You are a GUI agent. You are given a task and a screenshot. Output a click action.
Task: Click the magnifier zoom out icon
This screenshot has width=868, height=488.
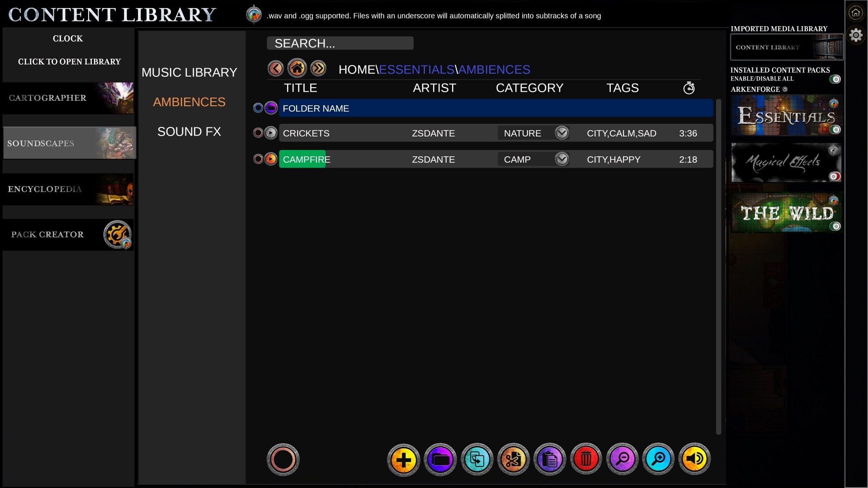pos(622,460)
